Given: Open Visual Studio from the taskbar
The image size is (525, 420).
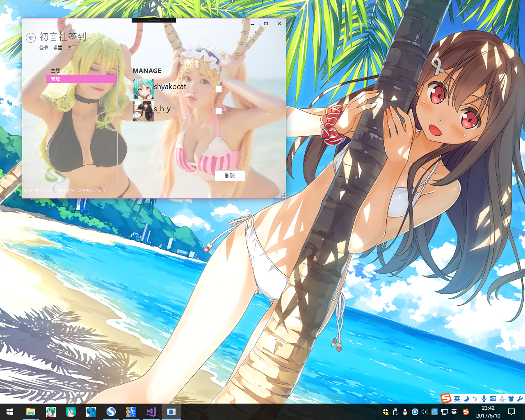Looking at the screenshot, I should (x=151, y=412).
